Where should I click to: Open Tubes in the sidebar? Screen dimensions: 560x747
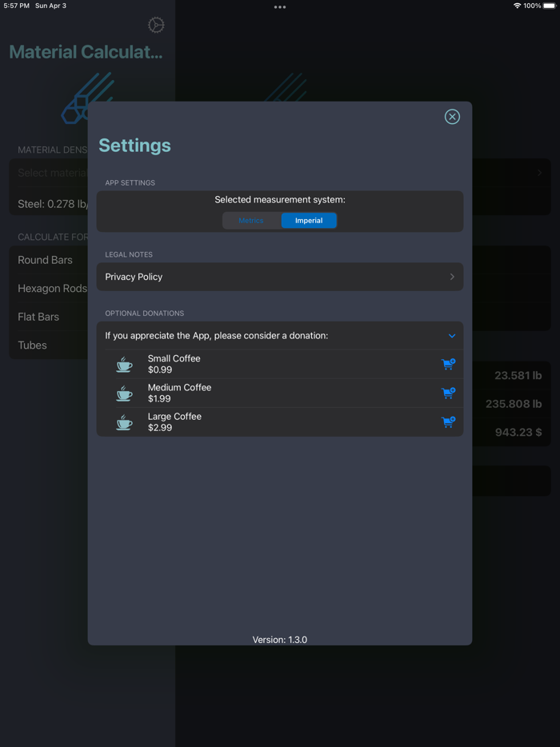tap(48, 346)
